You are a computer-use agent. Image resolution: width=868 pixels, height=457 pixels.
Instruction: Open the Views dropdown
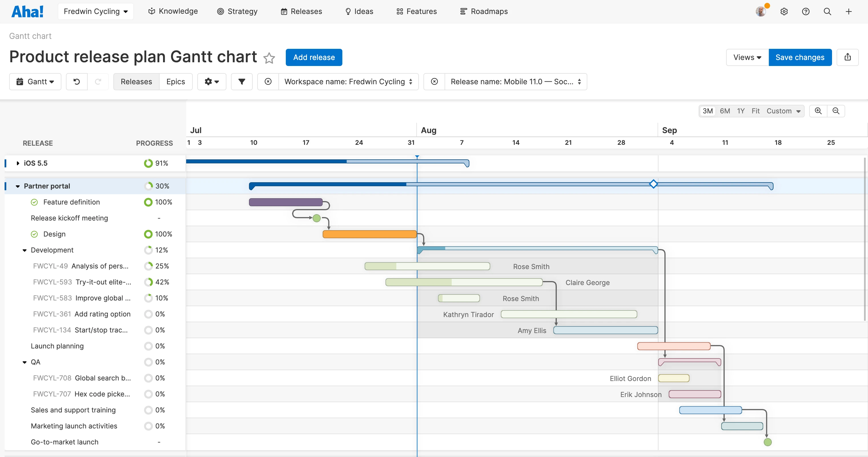point(746,57)
